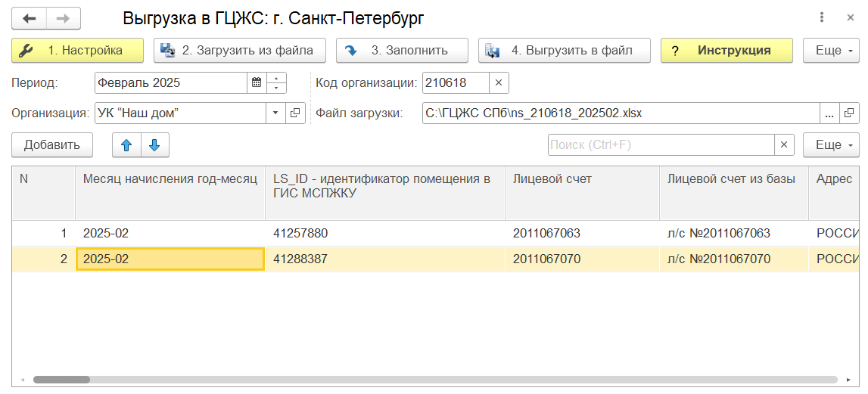Clear the search box text
Screen dimensions: 868x394
(784, 145)
